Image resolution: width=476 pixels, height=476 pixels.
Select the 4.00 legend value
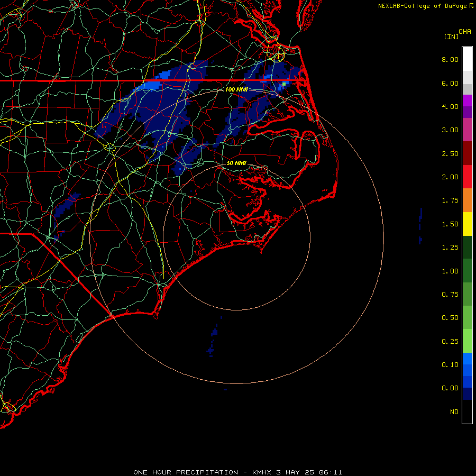(x=450, y=106)
